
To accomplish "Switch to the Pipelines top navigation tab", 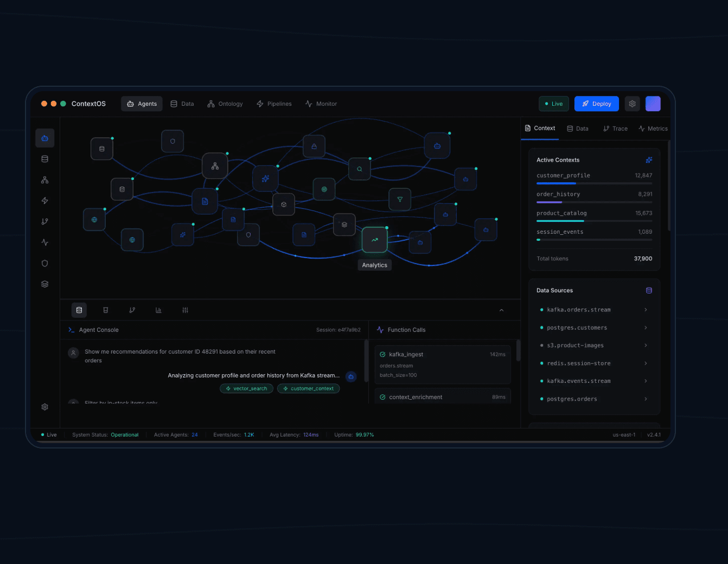I will point(274,104).
